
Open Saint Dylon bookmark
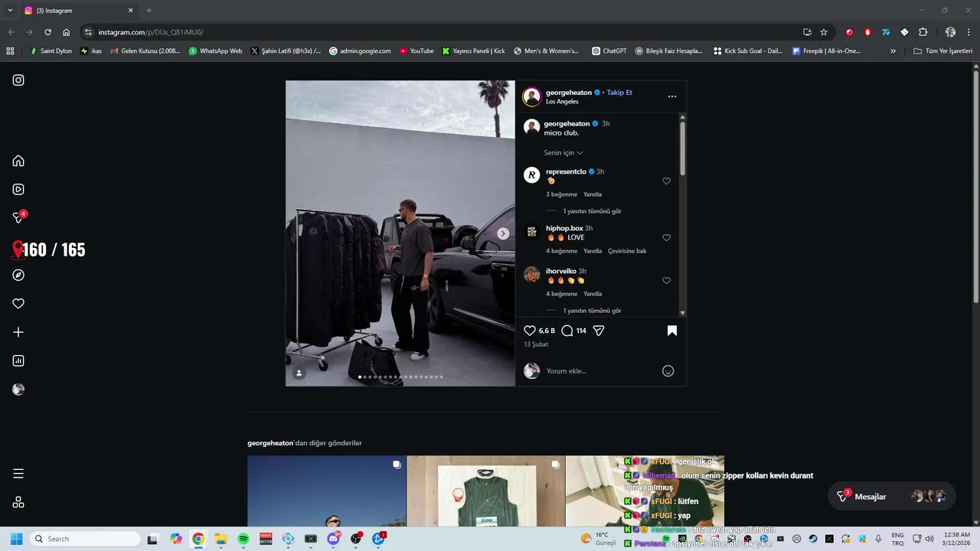51,51
